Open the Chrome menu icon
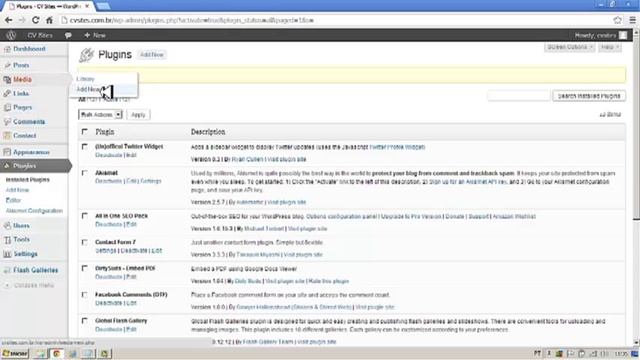The height and width of the screenshot is (360, 640). 632,20
